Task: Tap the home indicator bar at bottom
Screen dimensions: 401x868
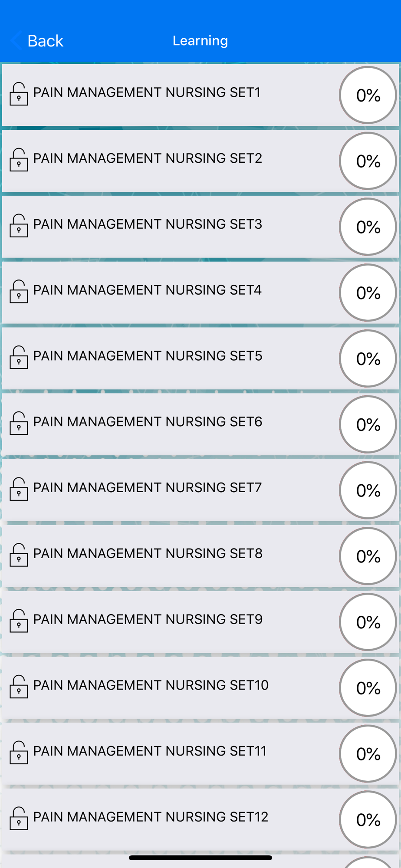Action: tap(200, 858)
